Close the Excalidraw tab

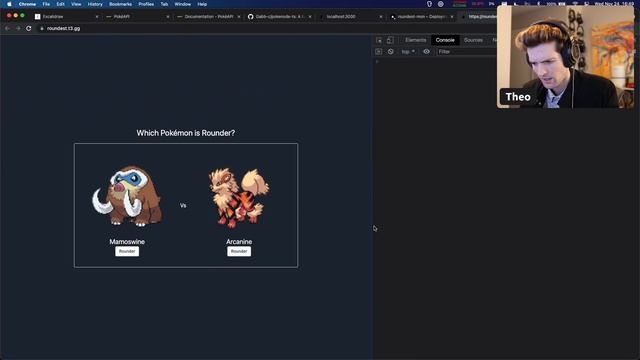click(97, 17)
